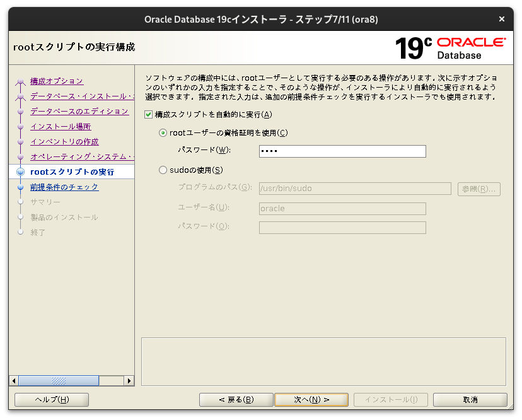Click the right arrow of the sidebar scrollbar
522x420 pixels.
tap(130, 381)
